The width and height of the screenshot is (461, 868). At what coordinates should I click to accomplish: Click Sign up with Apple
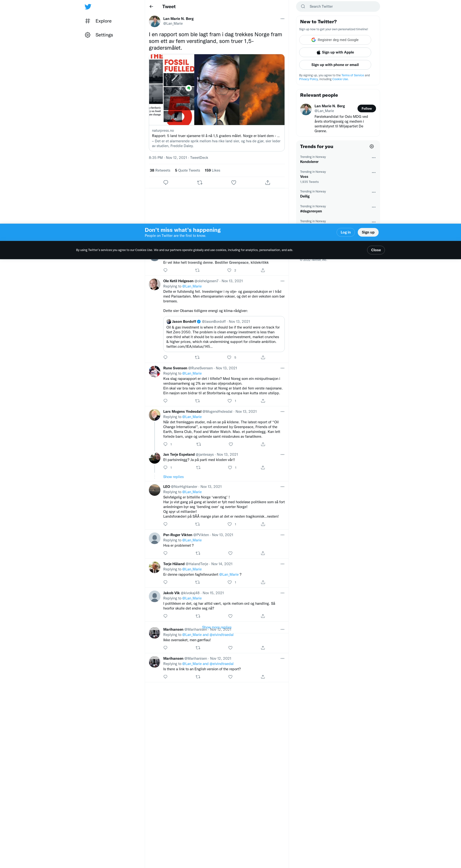click(x=335, y=52)
